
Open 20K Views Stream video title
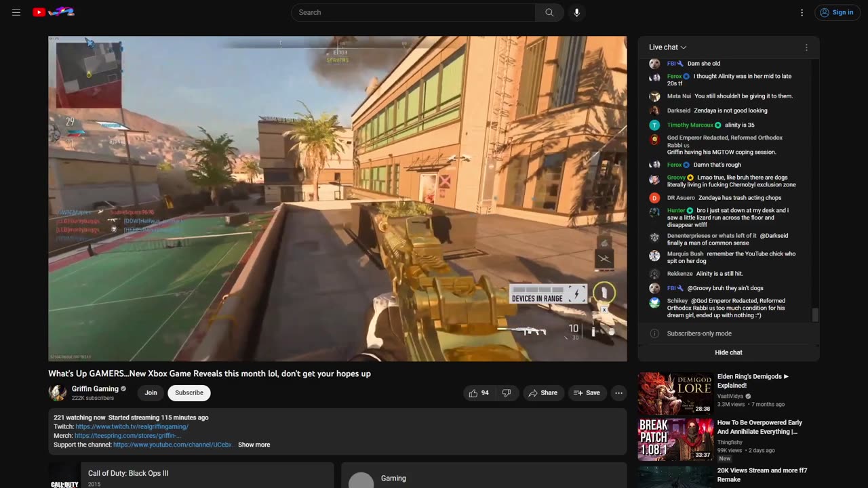pyautogui.click(x=762, y=474)
